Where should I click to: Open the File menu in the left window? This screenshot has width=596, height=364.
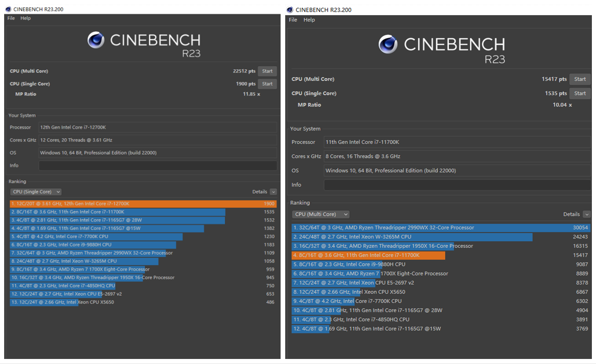coord(11,18)
